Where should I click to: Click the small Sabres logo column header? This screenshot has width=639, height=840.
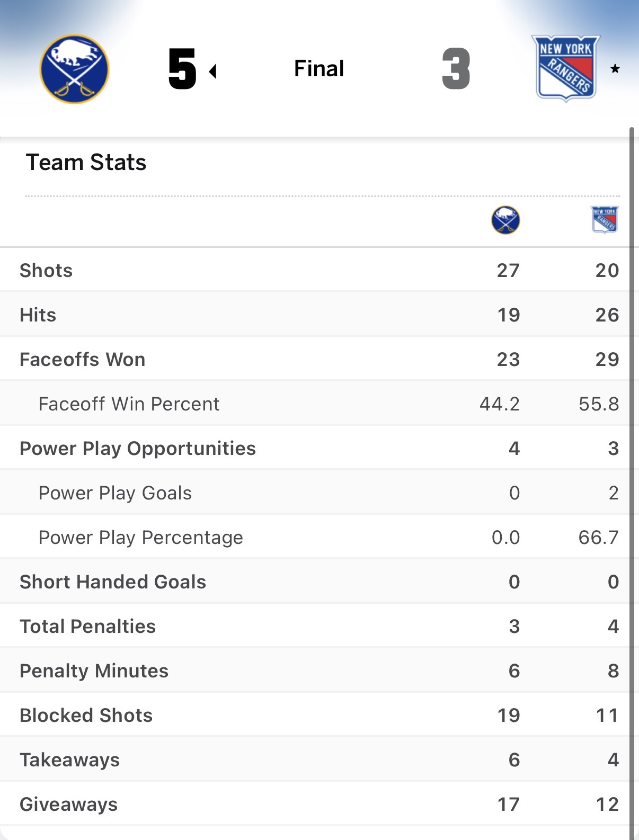click(x=505, y=220)
